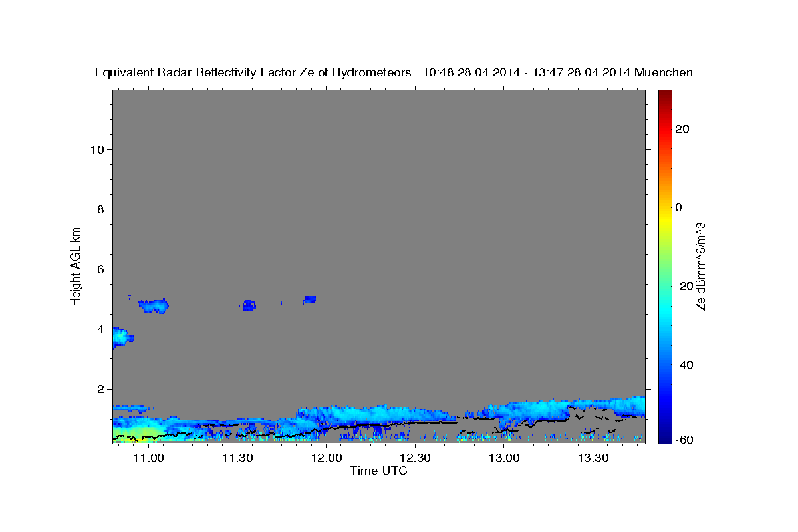This screenshot has width=798, height=532.
Task: Click the 11:30 time axis tick label
Action: point(237,458)
